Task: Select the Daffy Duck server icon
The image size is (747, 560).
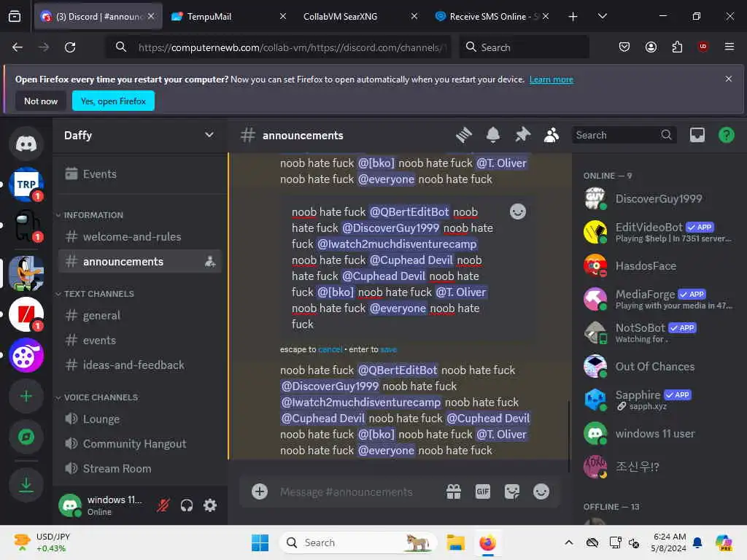Action: pos(26,273)
